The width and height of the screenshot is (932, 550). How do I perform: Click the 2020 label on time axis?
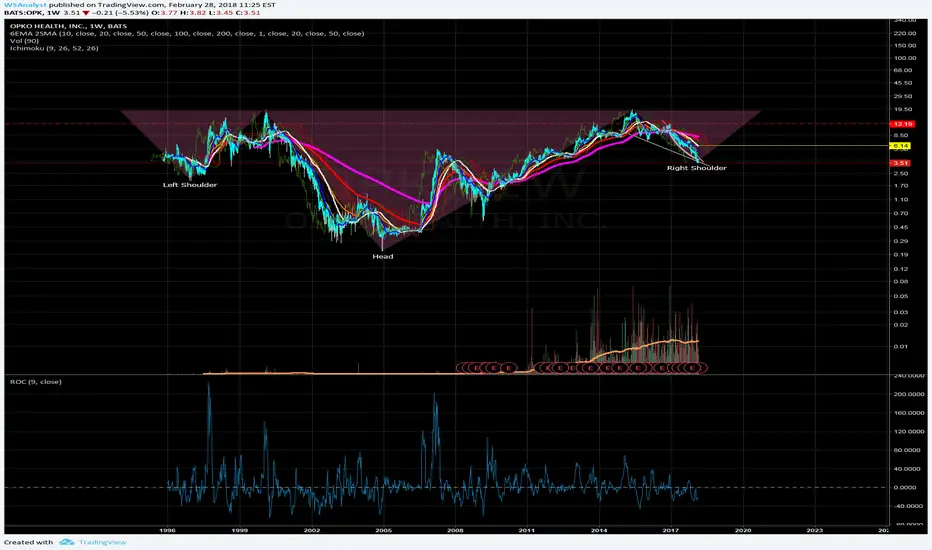pyautogui.click(x=742, y=530)
